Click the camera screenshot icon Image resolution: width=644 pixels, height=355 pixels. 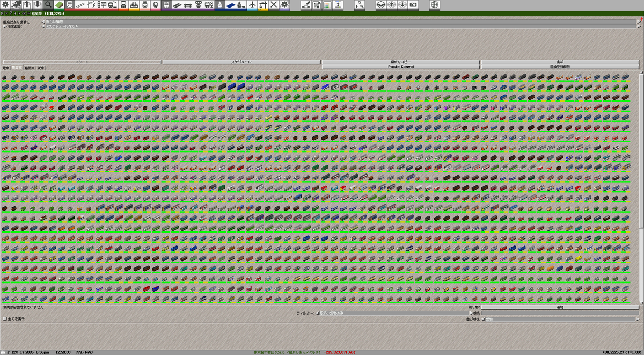click(x=413, y=5)
